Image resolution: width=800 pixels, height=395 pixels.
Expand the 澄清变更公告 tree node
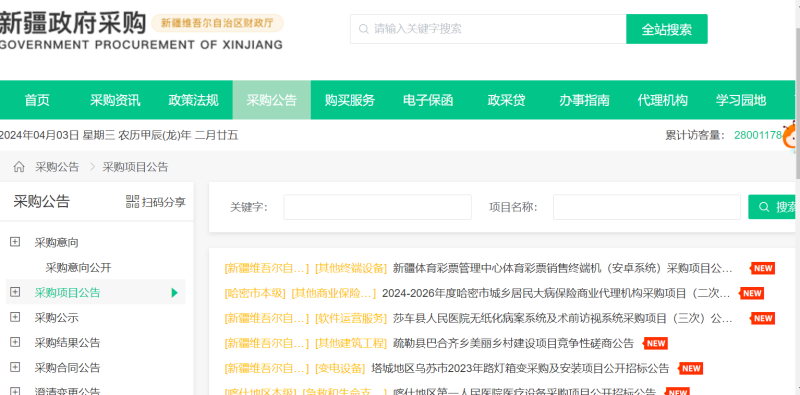(x=15, y=391)
